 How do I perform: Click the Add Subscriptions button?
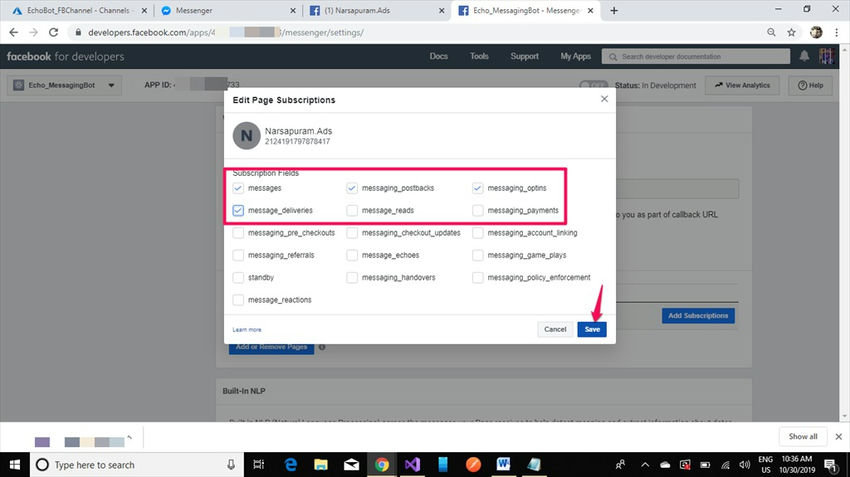click(698, 315)
